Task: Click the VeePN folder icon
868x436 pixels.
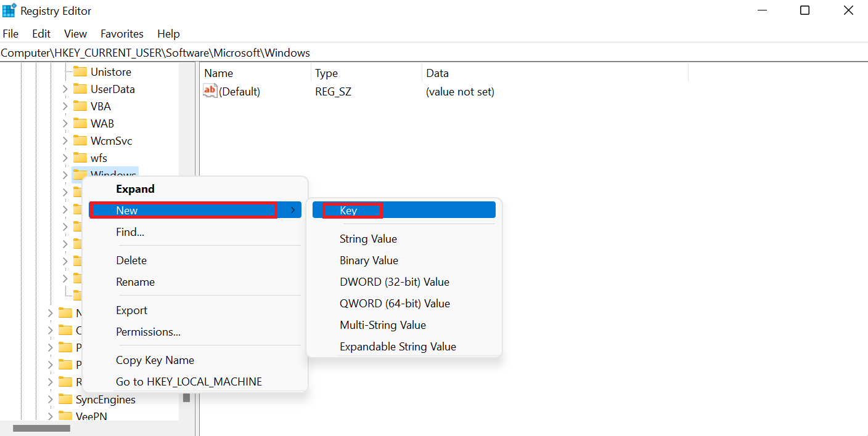Action: (65, 416)
